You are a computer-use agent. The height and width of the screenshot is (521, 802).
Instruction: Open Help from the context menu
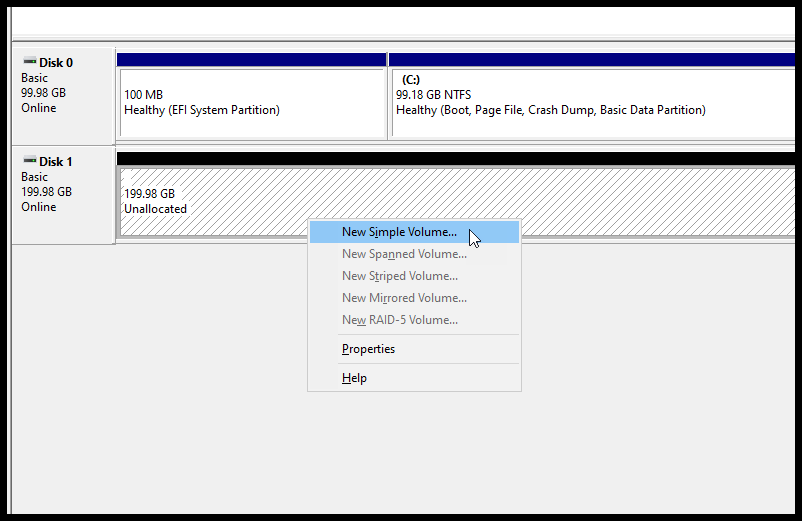point(414,378)
